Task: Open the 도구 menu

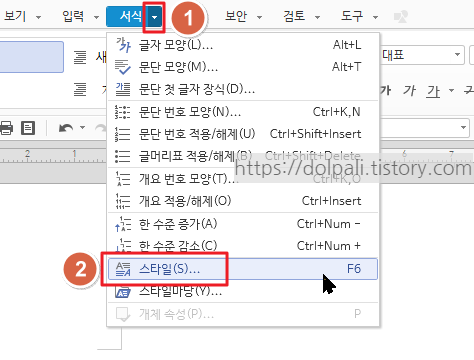Action: pyautogui.click(x=352, y=16)
